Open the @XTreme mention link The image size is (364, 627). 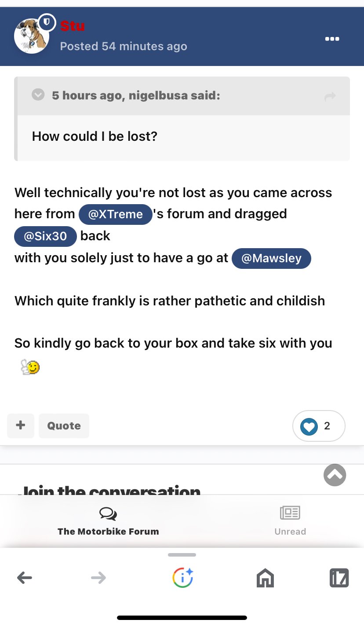pyautogui.click(x=115, y=214)
